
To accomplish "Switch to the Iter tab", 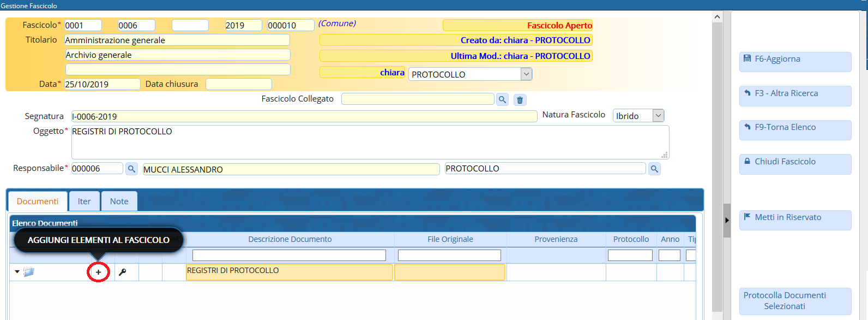I will click(84, 202).
